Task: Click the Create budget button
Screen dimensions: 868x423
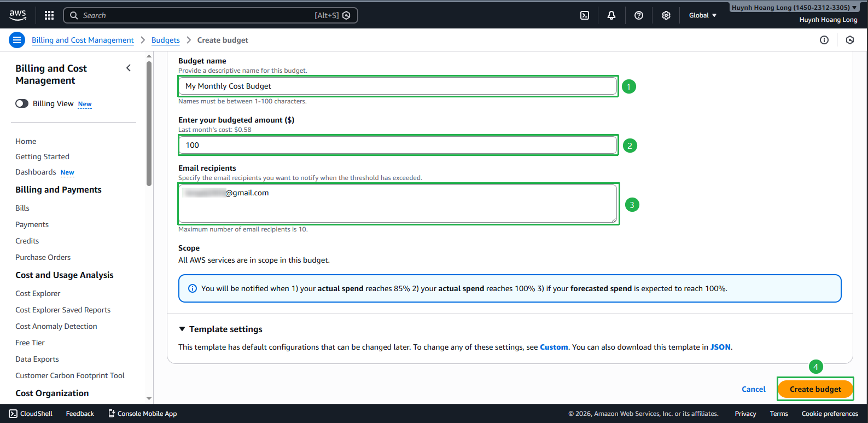Action: pos(815,389)
